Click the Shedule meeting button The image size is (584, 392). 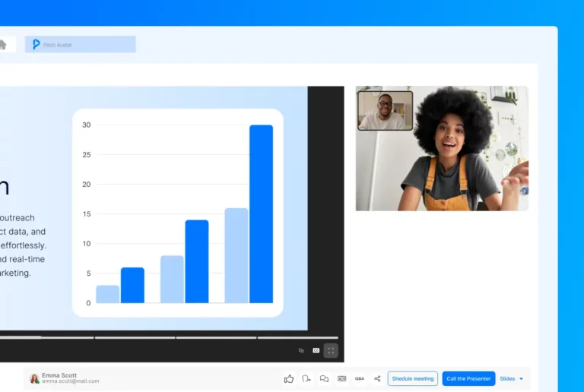[412, 378]
